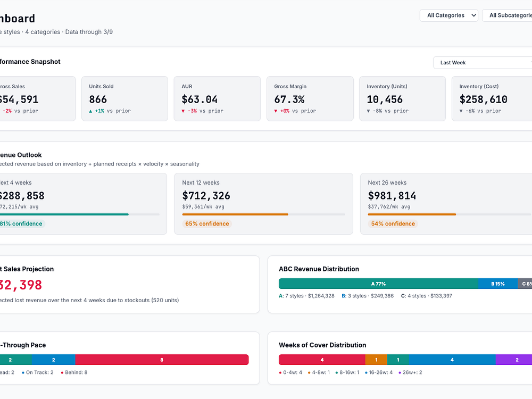Open the All Categories dropdown
The height and width of the screenshot is (399, 532).
448,15
